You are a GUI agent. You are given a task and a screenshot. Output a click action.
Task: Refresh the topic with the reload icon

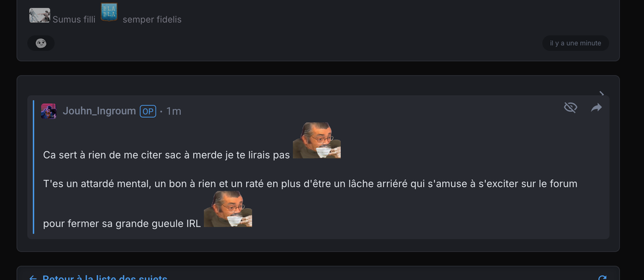[602, 278]
